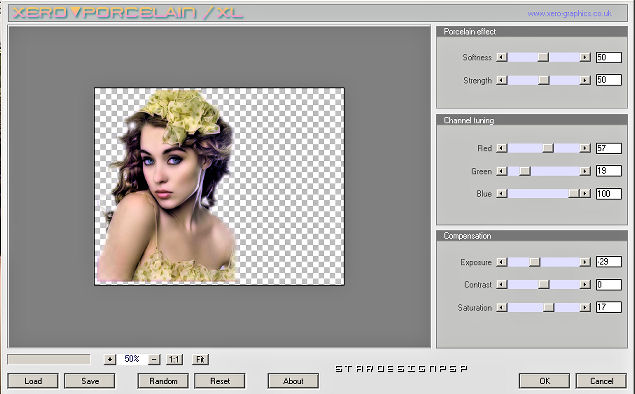The height and width of the screenshot is (394, 635).
Task: Decrease Blue channel with left arrow
Action: click(501, 194)
